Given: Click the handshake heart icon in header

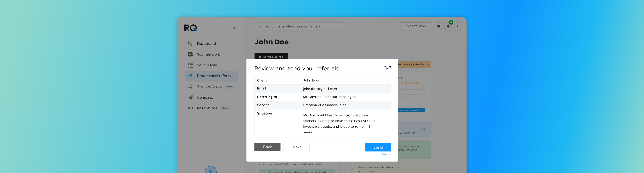Looking at the screenshot, I should (439, 26).
